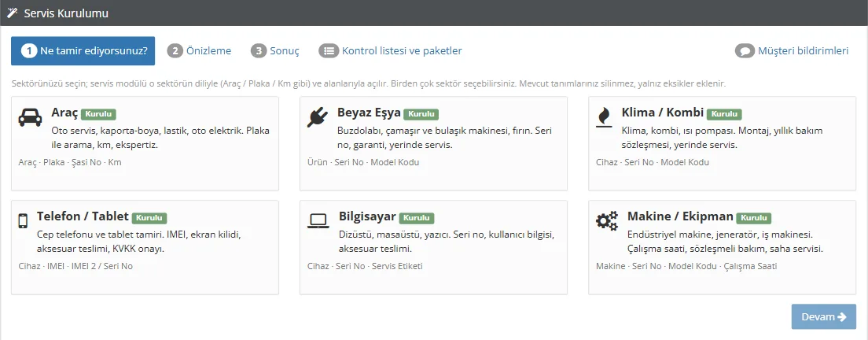The height and width of the screenshot is (340, 868).
Task: Click the Kurulu badge on Beyaz Eşya
Action: [x=421, y=114]
